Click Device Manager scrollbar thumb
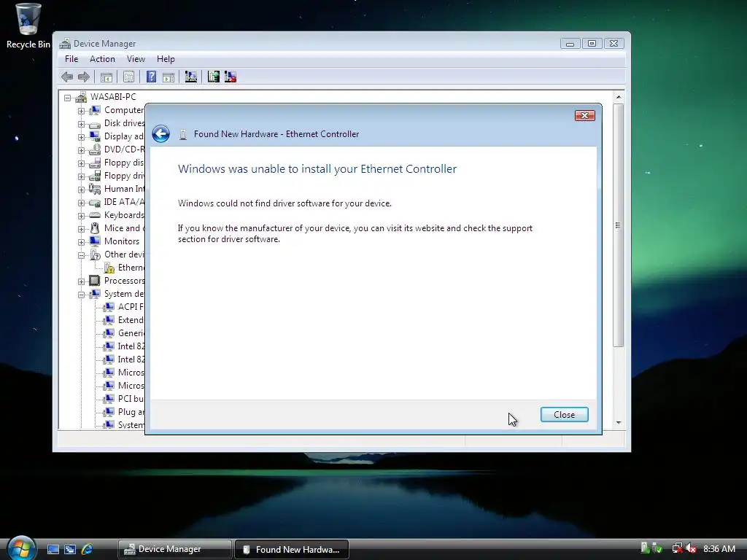This screenshot has height=560, width=747. [x=618, y=225]
